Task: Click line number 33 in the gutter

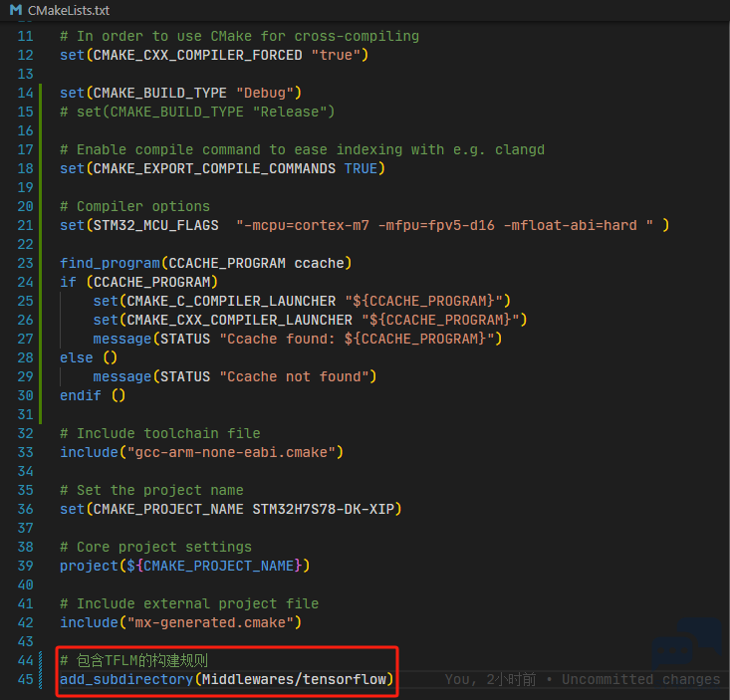Action: pyautogui.click(x=25, y=453)
